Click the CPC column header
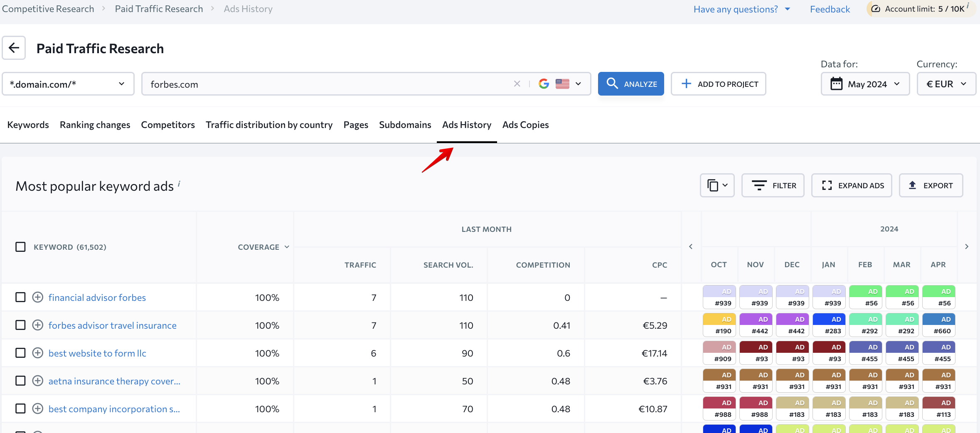Screen dimensions: 980x433 click(x=660, y=265)
